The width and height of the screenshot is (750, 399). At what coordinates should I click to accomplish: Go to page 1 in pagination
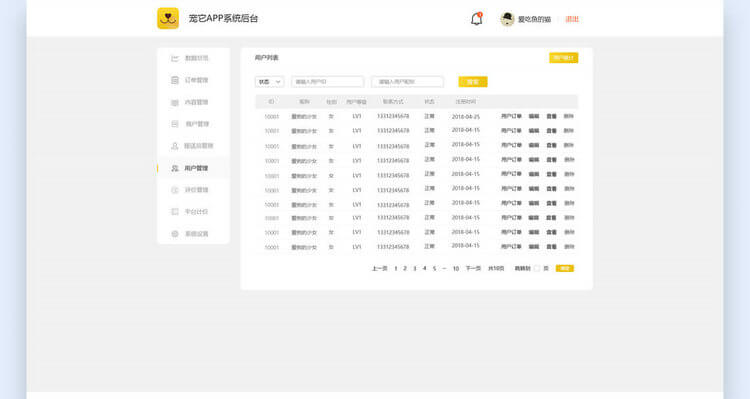click(396, 268)
